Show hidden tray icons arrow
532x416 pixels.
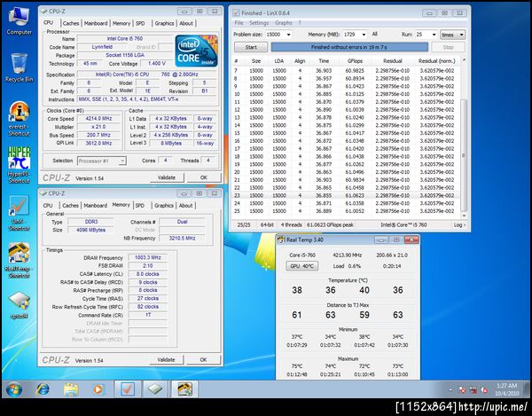point(450,390)
